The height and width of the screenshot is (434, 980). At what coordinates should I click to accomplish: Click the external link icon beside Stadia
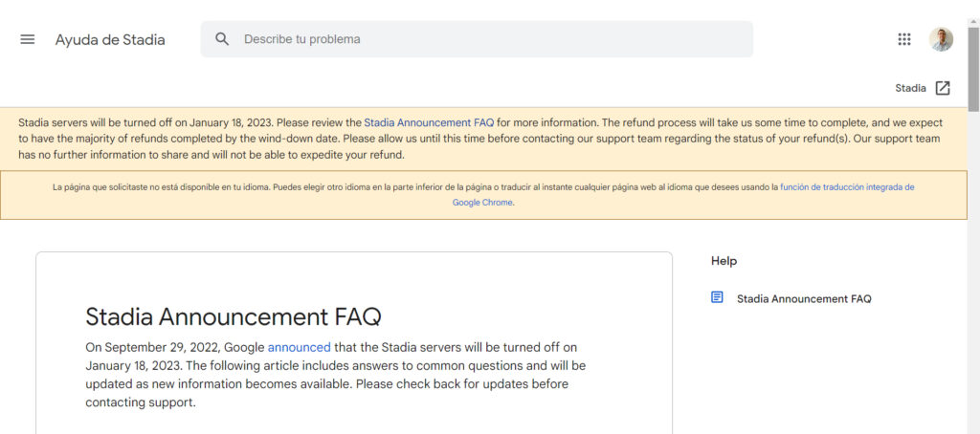[943, 88]
